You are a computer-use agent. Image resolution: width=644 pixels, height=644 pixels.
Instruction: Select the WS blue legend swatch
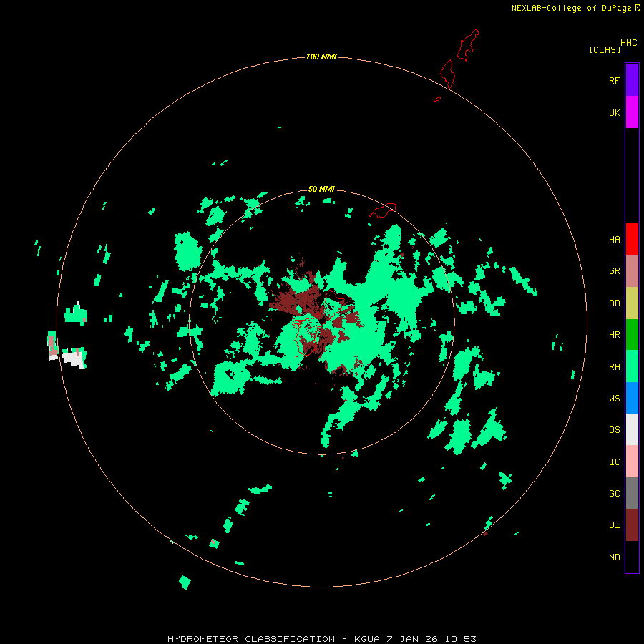(632, 398)
